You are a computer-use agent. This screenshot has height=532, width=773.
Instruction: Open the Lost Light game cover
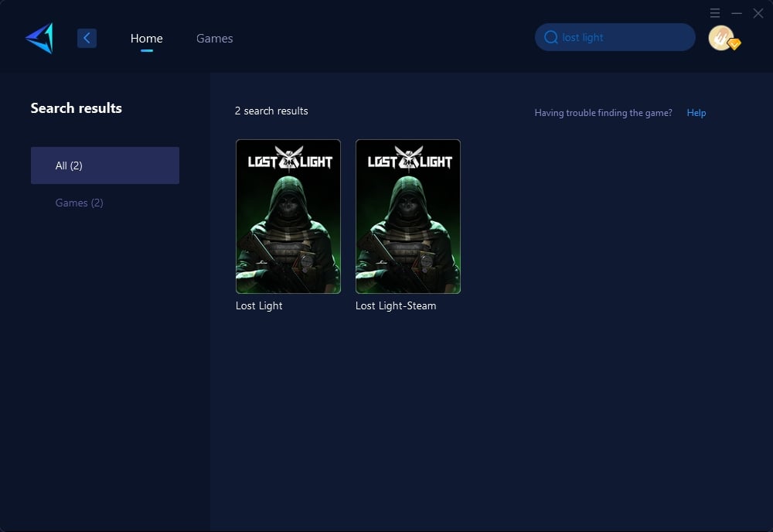[288, 217]
